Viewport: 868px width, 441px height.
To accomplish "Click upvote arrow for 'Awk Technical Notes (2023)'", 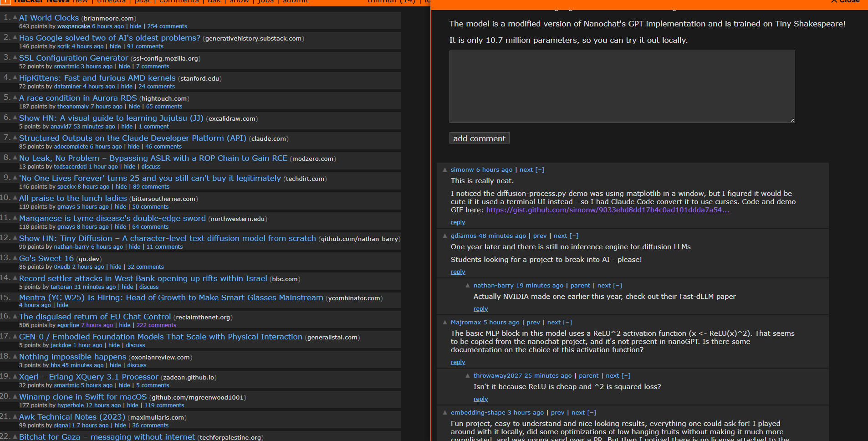I will pos(15,416).
